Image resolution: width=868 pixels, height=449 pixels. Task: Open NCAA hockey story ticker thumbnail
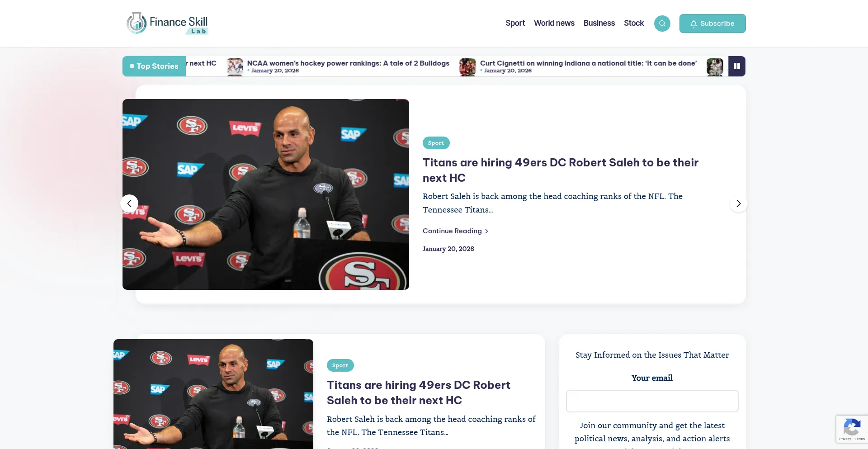point(235,66)
